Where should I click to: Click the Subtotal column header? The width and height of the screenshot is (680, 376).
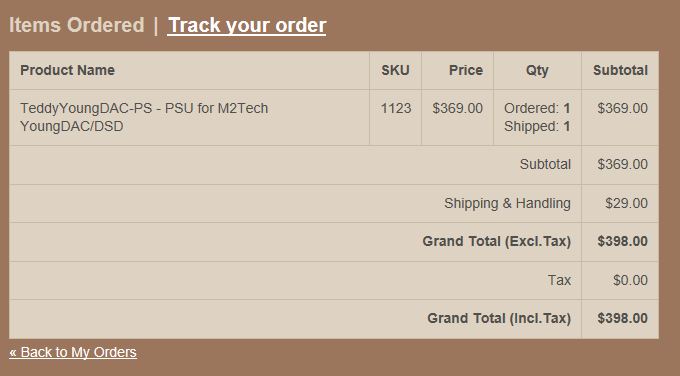pyautogui.click(x=620, y=70)
